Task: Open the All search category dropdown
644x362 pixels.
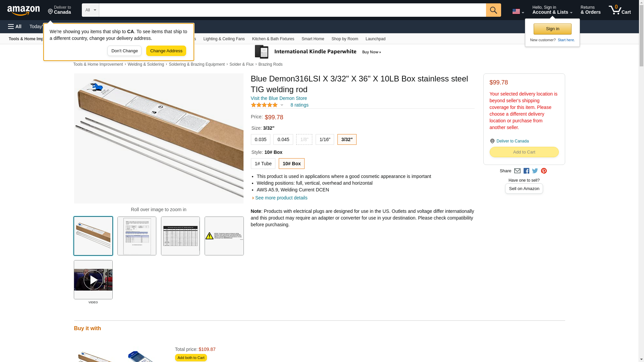Action: click(x=90, y=10)
